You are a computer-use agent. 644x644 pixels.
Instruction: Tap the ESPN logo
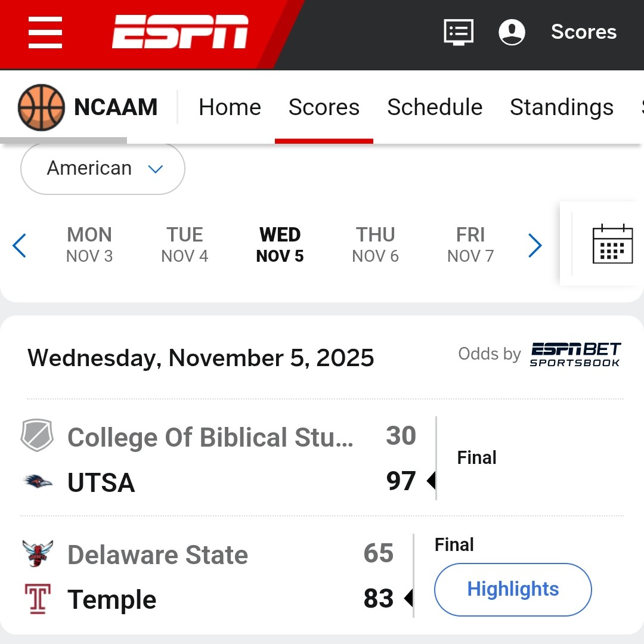coord(180,32)
